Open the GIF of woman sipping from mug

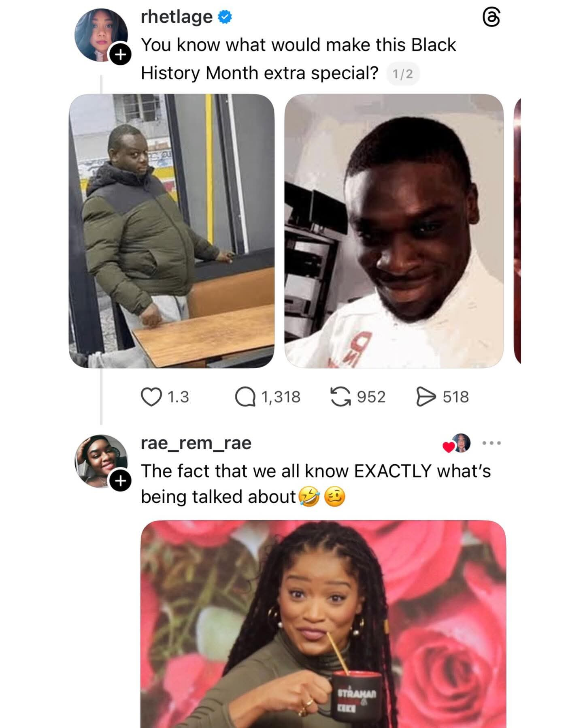[323, 624]
